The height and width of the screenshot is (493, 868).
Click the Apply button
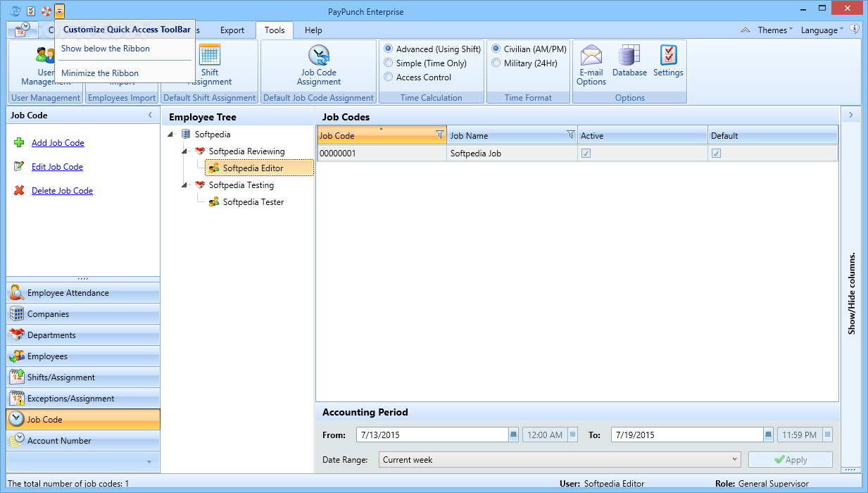point(791,460)
